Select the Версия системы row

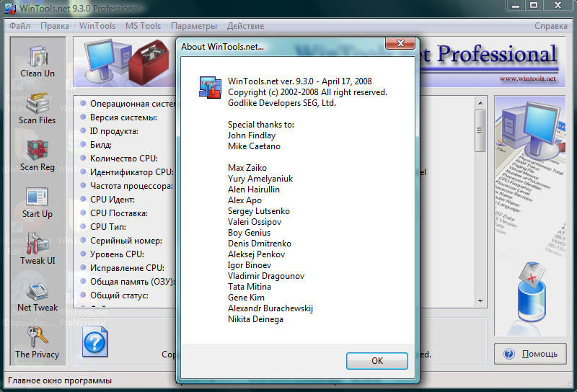(x=118, y=117)
